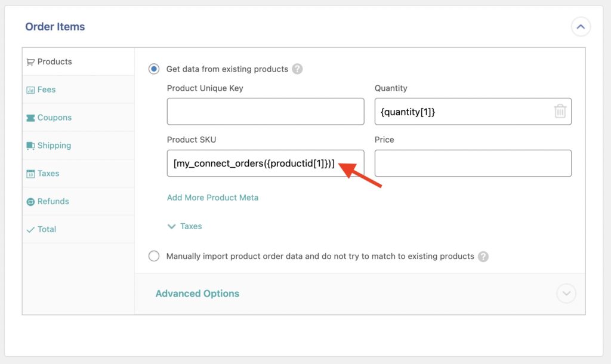
Task: Expand the Taxes disclosure triangle
Action: (173, 226)
